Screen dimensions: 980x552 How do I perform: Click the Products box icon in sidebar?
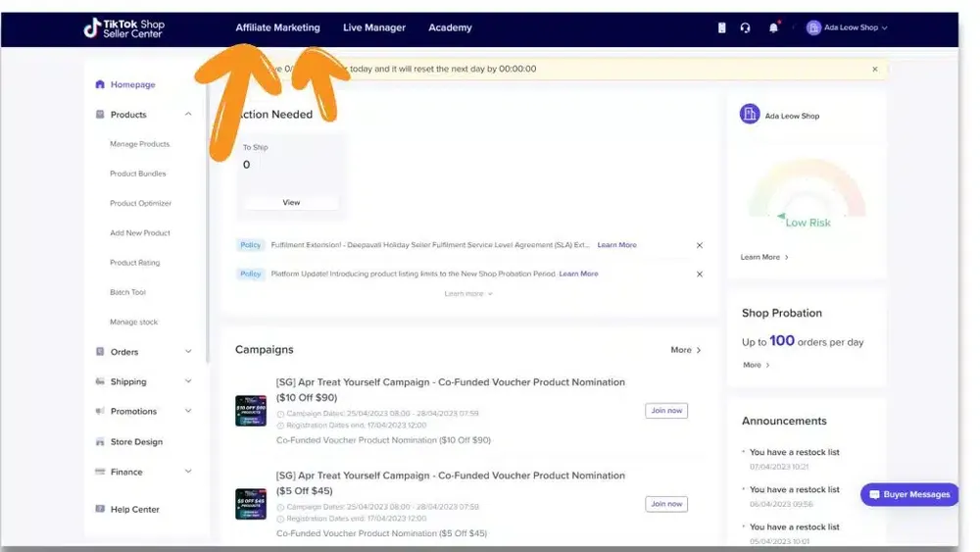(x=100, y=115)
